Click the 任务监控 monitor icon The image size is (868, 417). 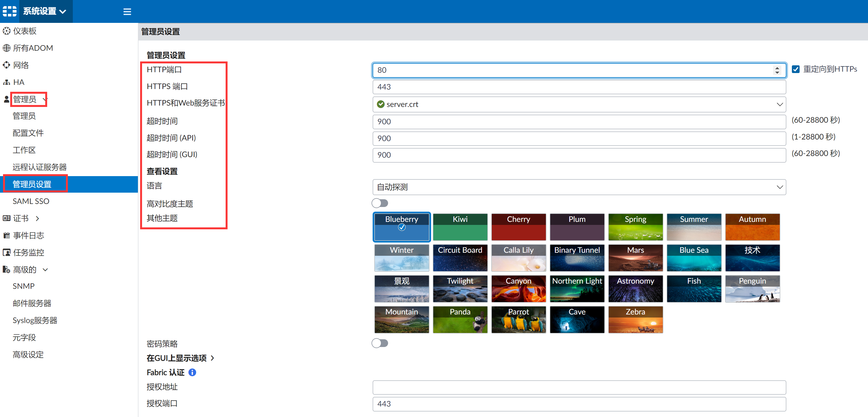click(6, 253)
